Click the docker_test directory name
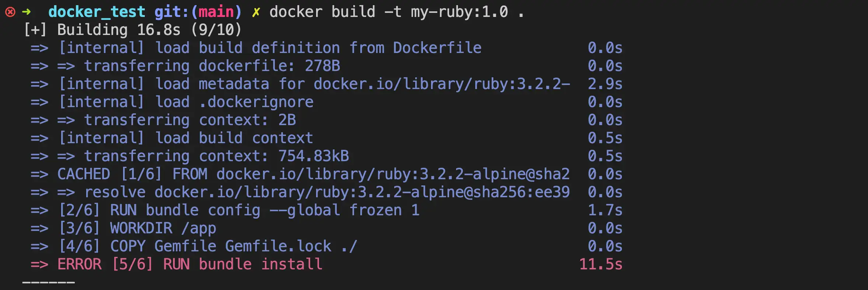Viewport: 868px width, 290px height. (97, 12)
